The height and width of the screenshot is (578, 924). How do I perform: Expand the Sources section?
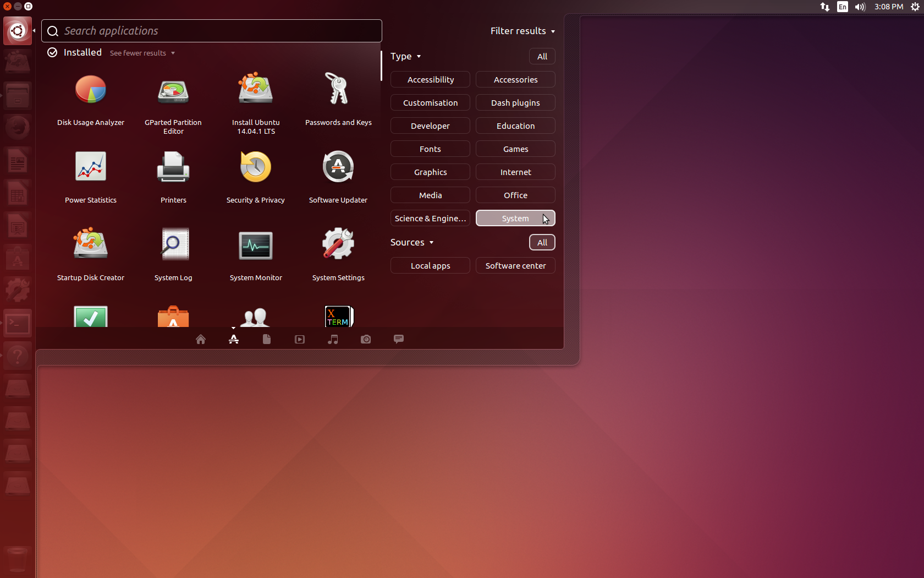tap(411, 242)
